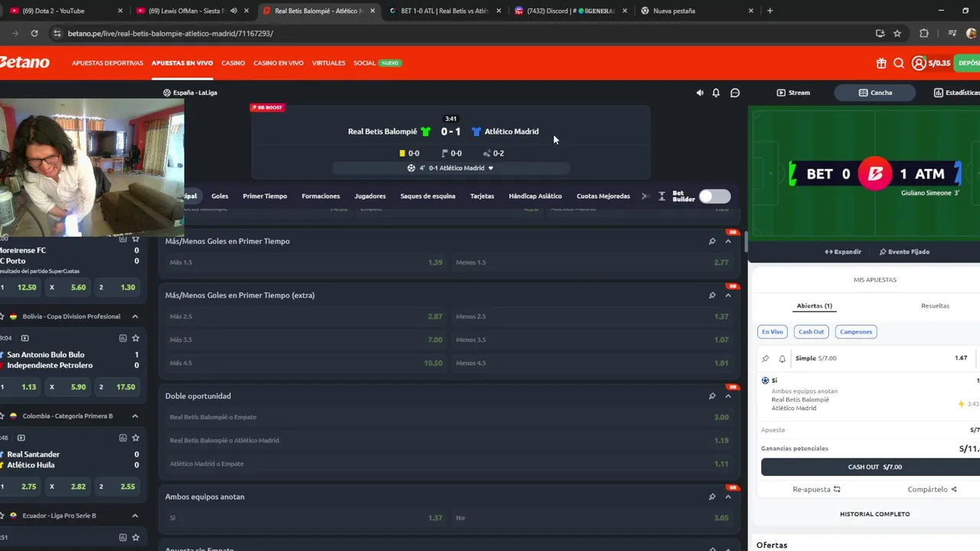
Task: Open a new browser tab with plus
Action: [x=769, y=11]
